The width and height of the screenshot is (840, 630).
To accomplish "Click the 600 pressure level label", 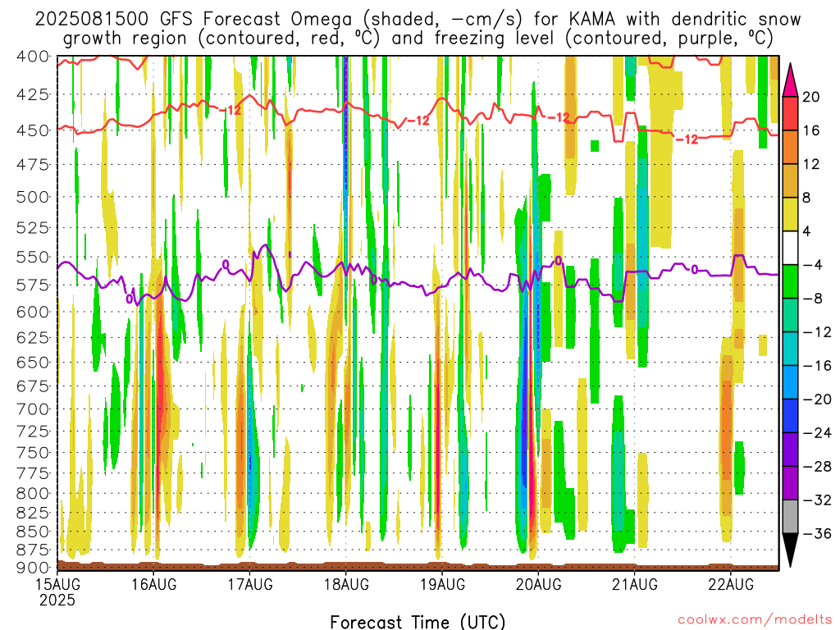I will click(33, 312).
